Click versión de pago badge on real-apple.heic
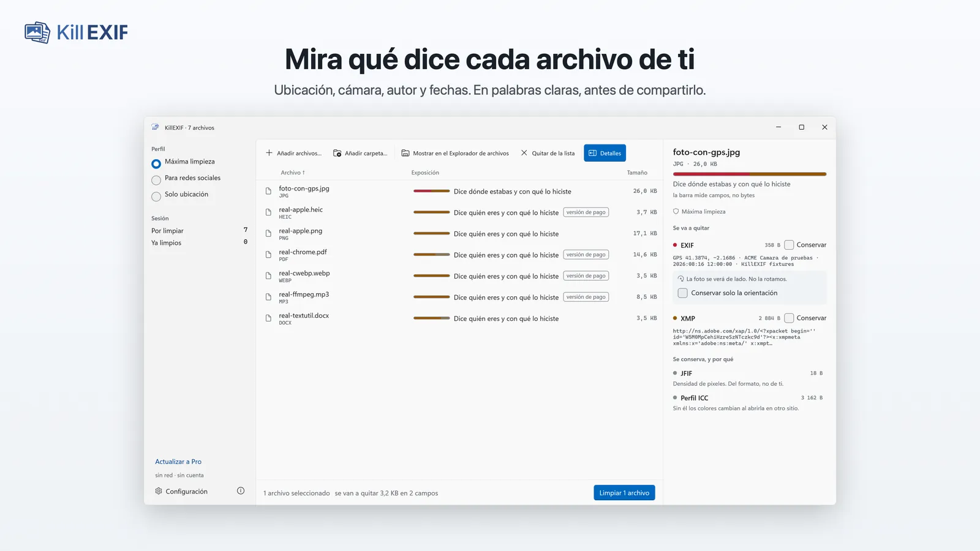Screen dimensions: 980x551 [x=586, y=212]
